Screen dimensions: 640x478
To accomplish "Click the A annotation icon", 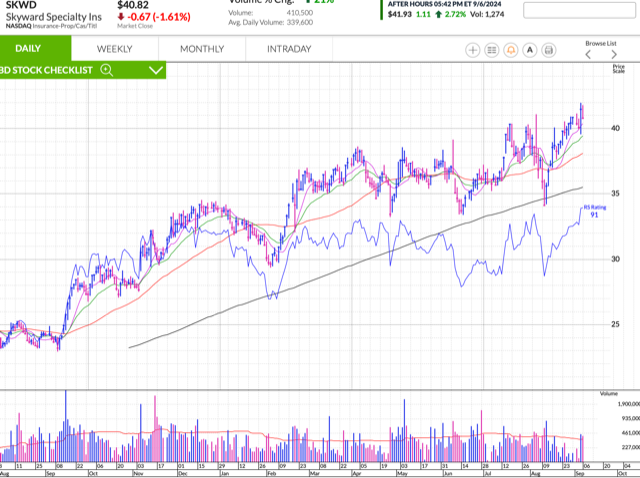I will coord(530,50).
